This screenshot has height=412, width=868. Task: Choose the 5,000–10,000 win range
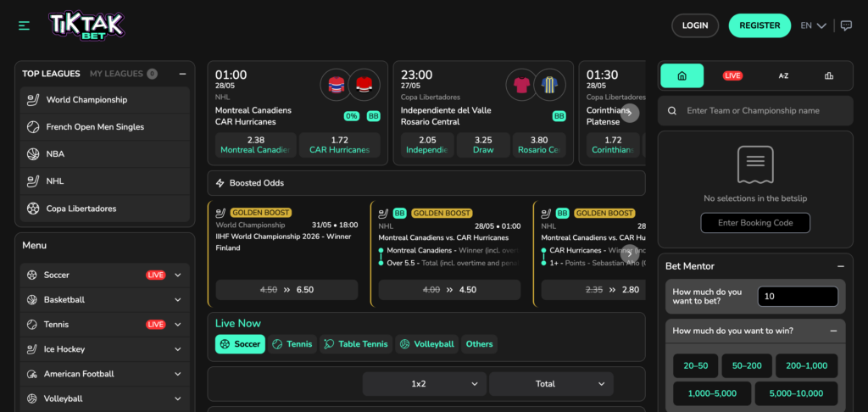(x=796, y=393)
